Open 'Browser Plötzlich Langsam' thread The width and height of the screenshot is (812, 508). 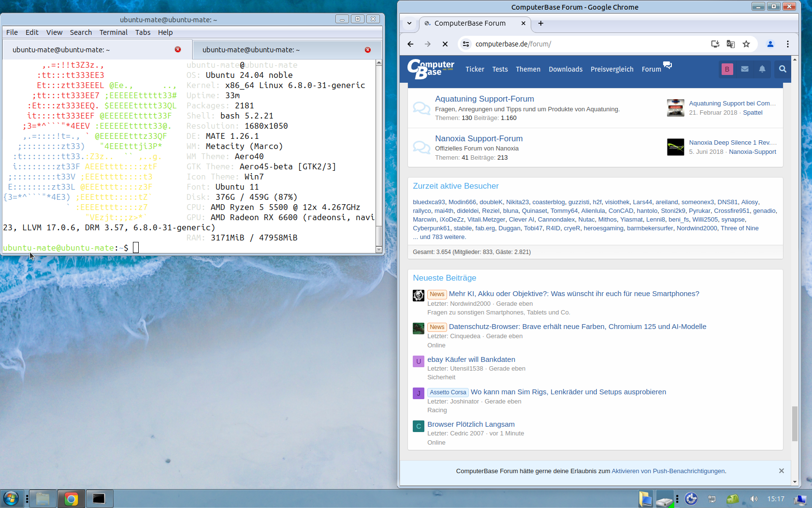[471, 424]
